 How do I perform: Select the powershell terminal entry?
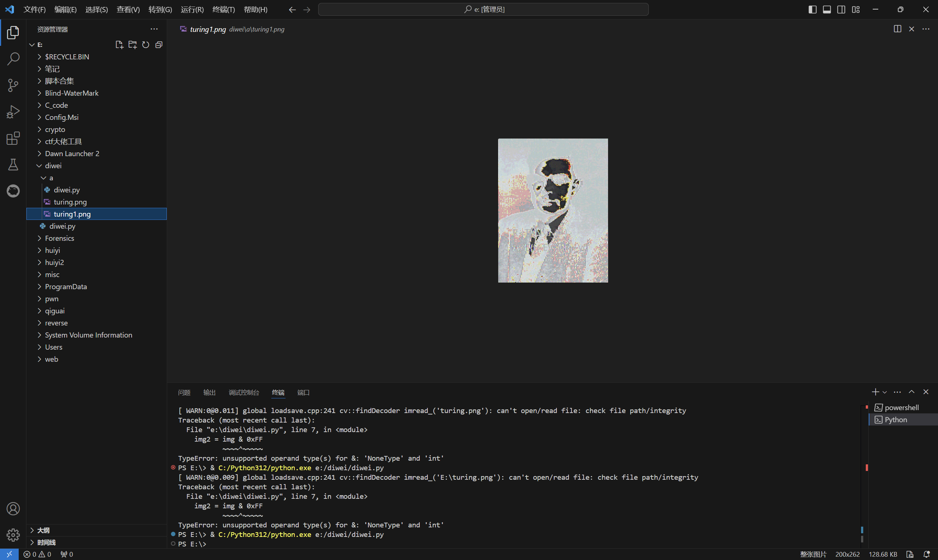[x=903, y=408]
